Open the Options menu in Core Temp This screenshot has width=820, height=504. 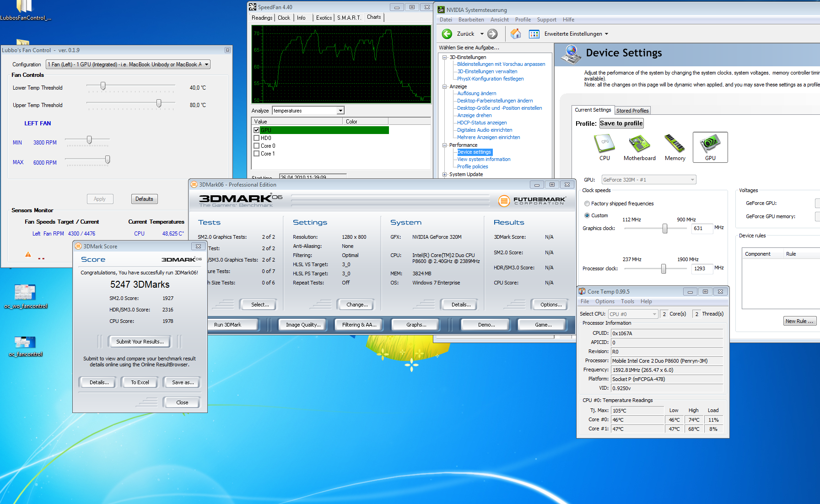605,301
